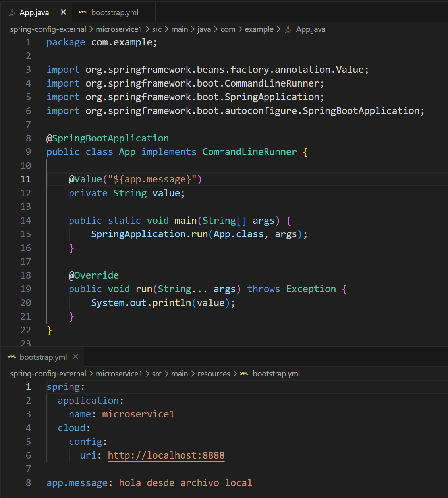Switch to bootstrap.yml tab beside App.java
This screenshot has width=448, height=498.
[114, 12]
